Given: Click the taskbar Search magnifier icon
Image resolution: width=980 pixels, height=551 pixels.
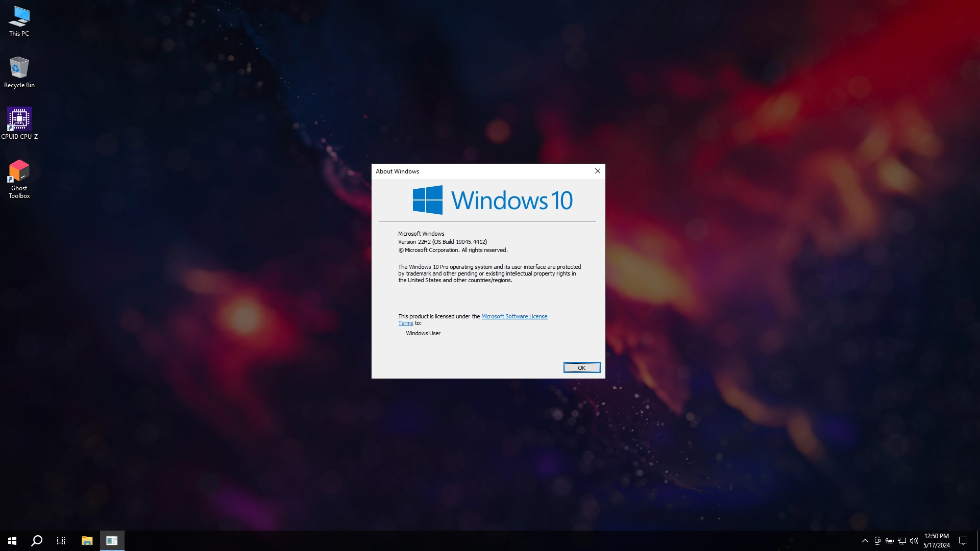Looking at the screenshot, I should pos(37,541).
